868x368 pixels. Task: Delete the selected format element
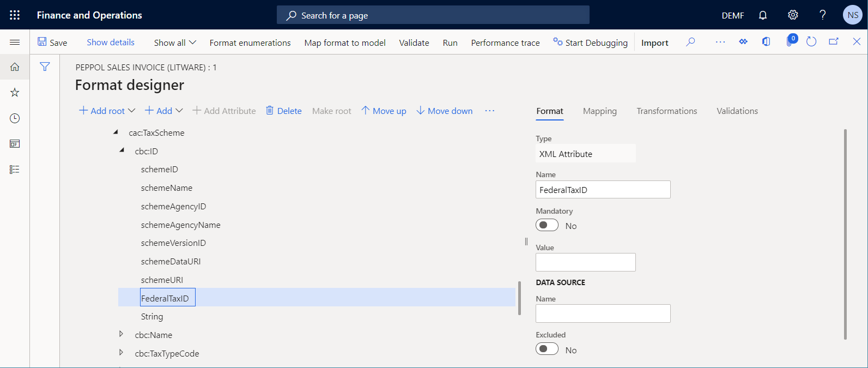[x=283, y=111]
